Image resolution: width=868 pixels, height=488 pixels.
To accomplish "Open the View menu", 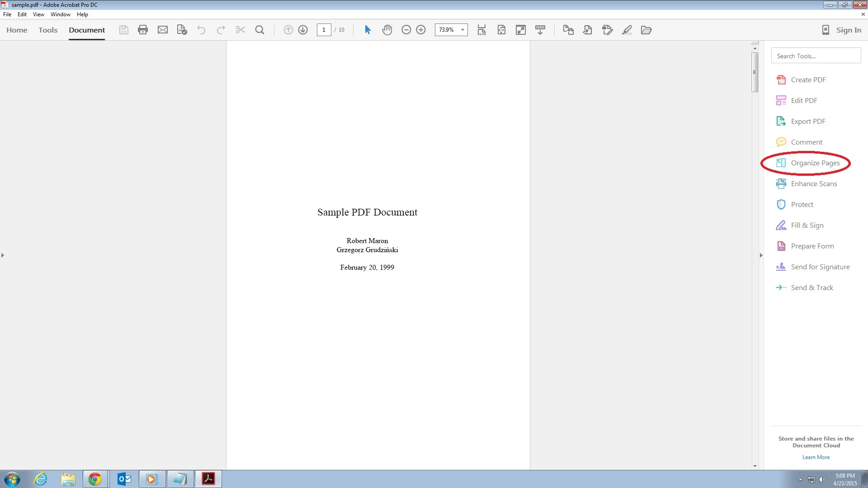I will 38,14.
